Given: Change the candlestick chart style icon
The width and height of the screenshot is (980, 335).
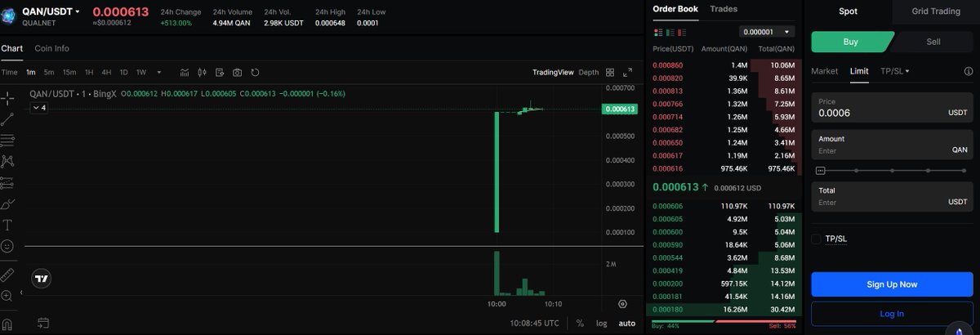Looking at the screenshot, I should [x=203, y=73].
